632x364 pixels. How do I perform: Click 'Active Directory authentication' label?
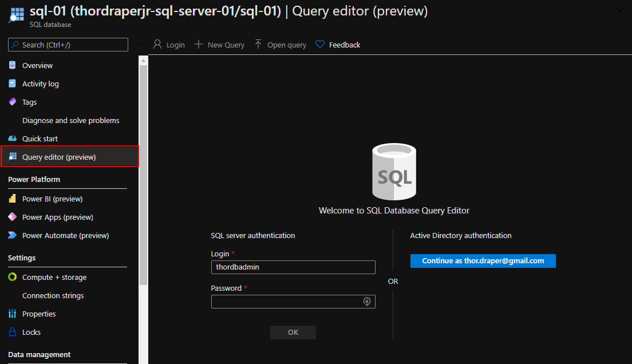pos(461,235)
